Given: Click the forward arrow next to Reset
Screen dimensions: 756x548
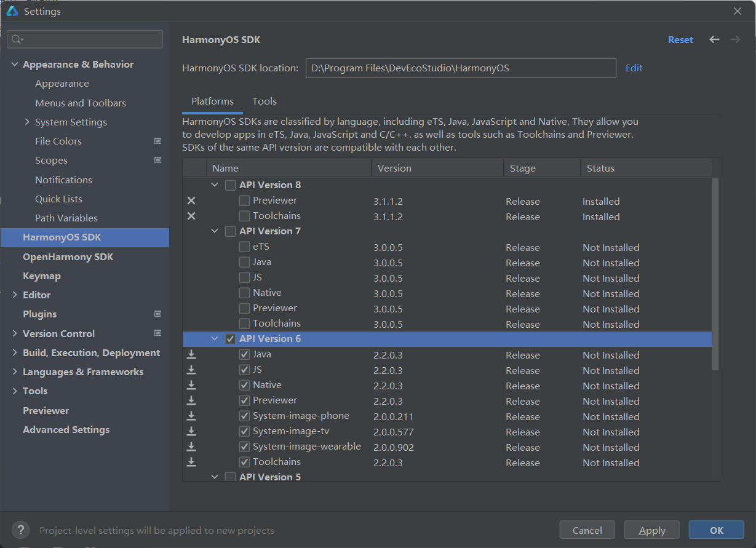Looking at the screenshot, I should 735,39.
